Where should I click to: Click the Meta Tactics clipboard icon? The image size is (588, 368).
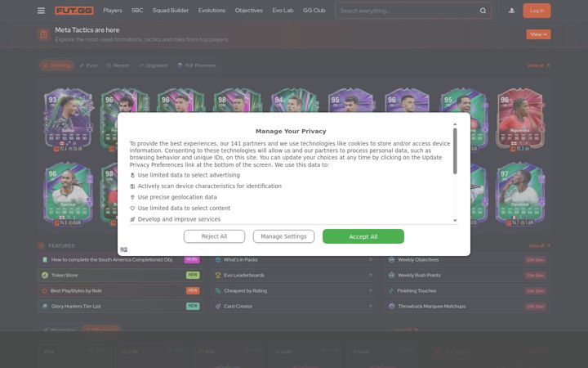point(44,34)
